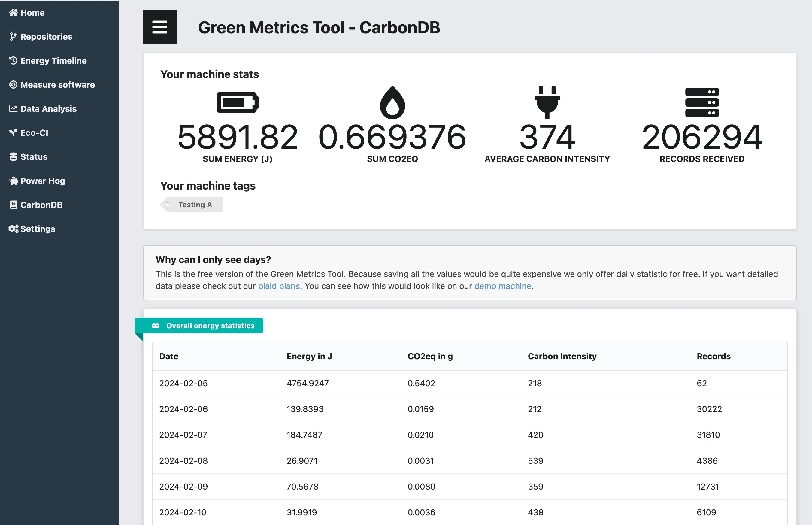Click the 5891.82 sum energy value

pos(238,137)
